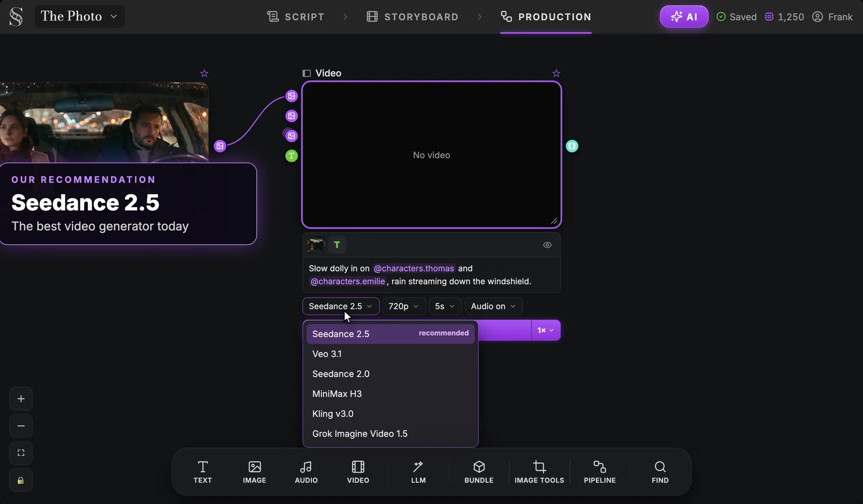Screen dimensions: 863x504
Task: Select MiniMax H3 model
Action: click(391, 394)
